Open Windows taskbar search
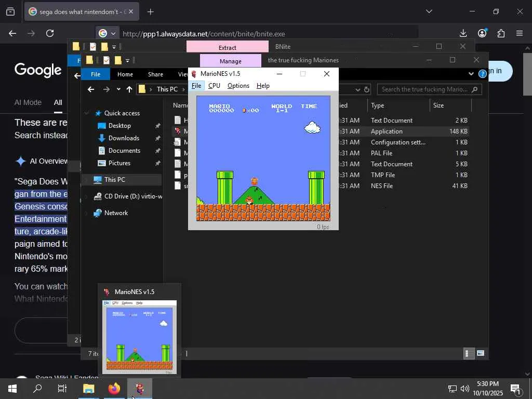The image size is (532, 399). pyautogui.click(x=37, y=389)
